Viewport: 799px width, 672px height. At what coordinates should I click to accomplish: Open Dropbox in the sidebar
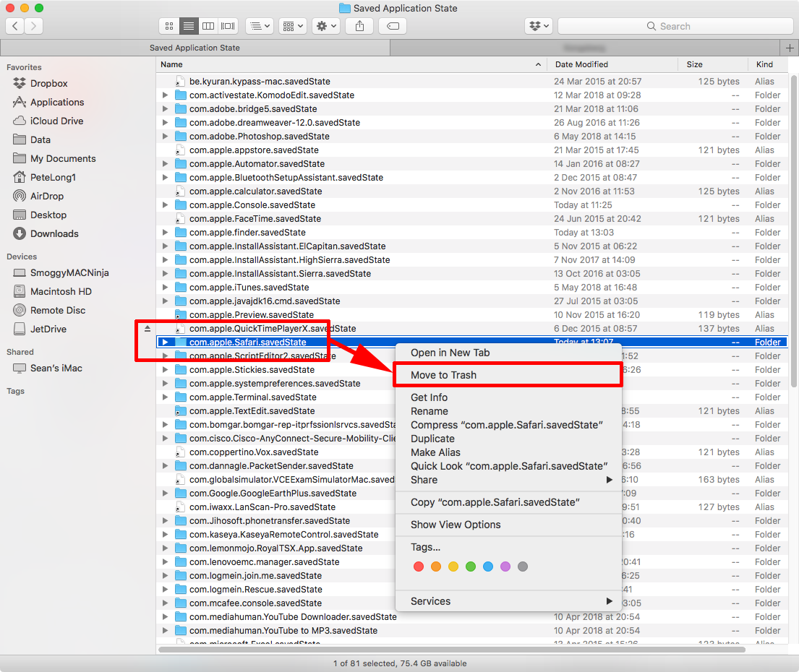click(48, 84)
